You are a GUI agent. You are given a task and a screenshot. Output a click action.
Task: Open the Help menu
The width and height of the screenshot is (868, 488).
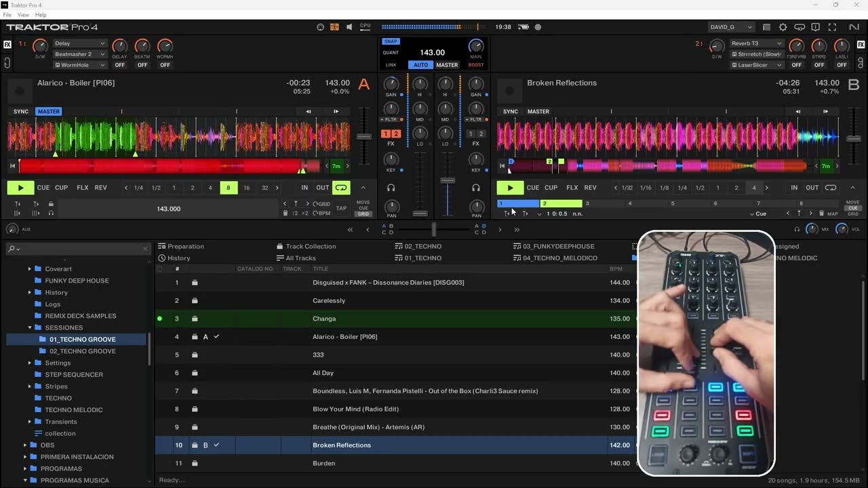41,15
